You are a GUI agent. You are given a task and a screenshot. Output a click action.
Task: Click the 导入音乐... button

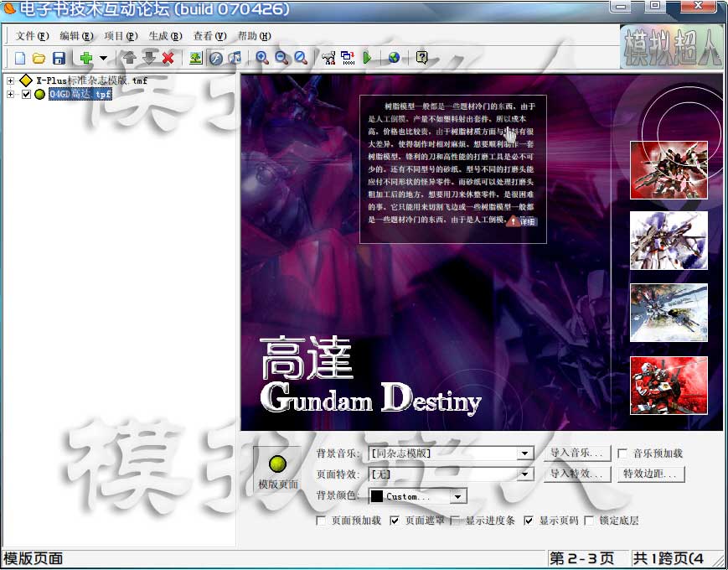(576, 453)
